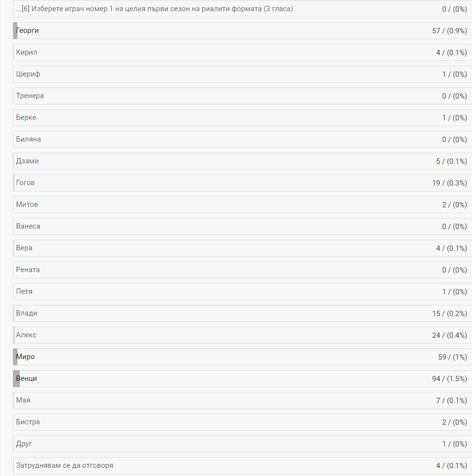Click the Тренера result row
This screenshot has height=476, width=472.
tap(242, 96)
